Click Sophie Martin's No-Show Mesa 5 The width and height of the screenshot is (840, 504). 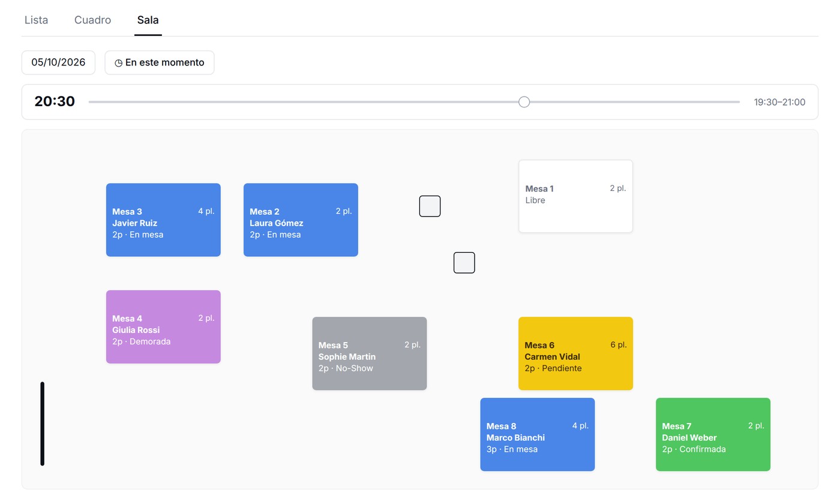(370, 353)
